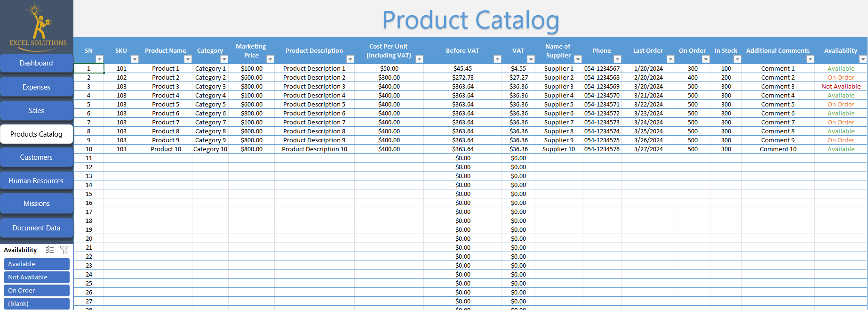Open the Cost Per Unit filter dropdown
This screenshot has height=310, width=868.
tap(420, 59)
